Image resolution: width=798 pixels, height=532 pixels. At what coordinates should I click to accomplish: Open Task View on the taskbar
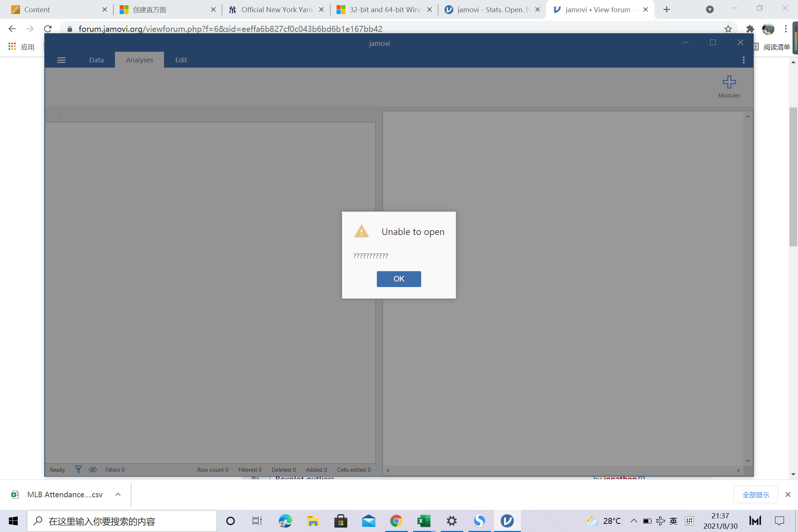[x=257, y=521]
